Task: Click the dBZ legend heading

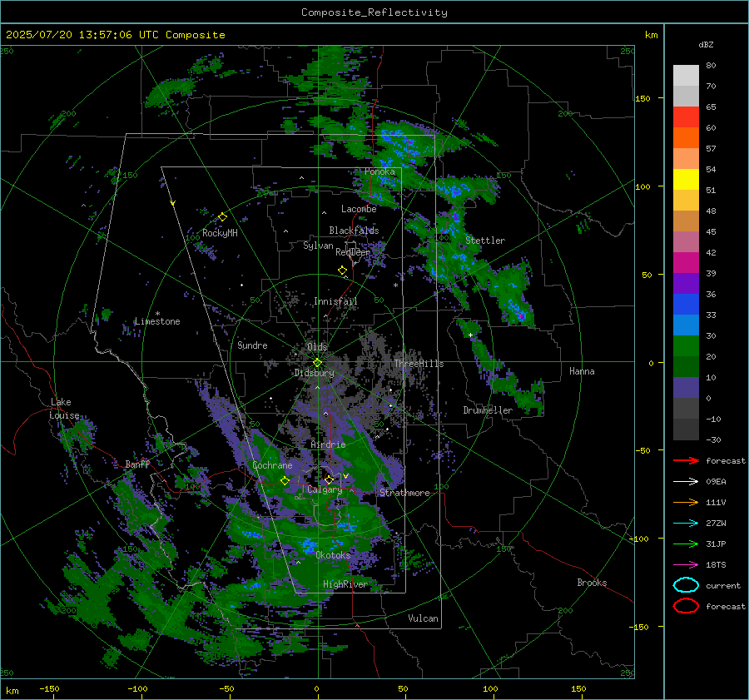Action: (706, 44)
